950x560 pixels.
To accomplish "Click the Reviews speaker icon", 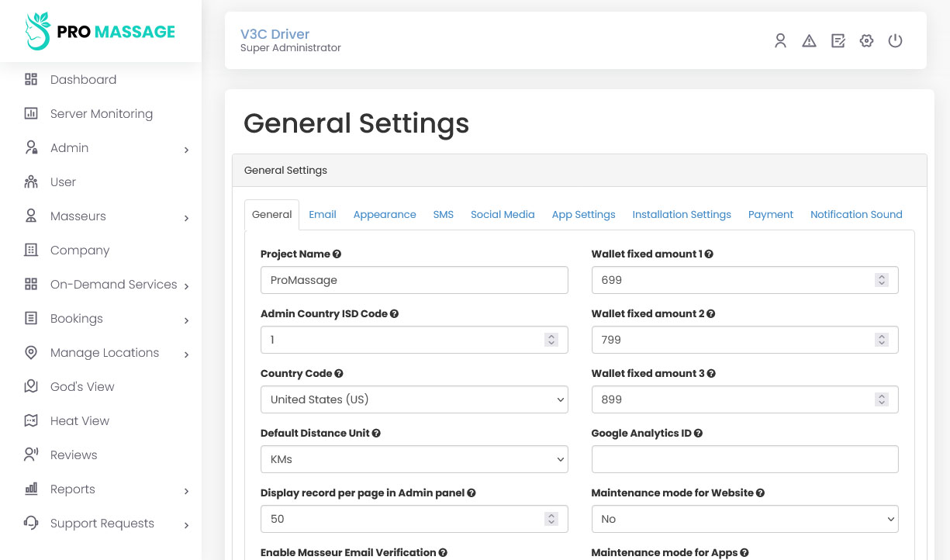I will click(x=31, y=455).
